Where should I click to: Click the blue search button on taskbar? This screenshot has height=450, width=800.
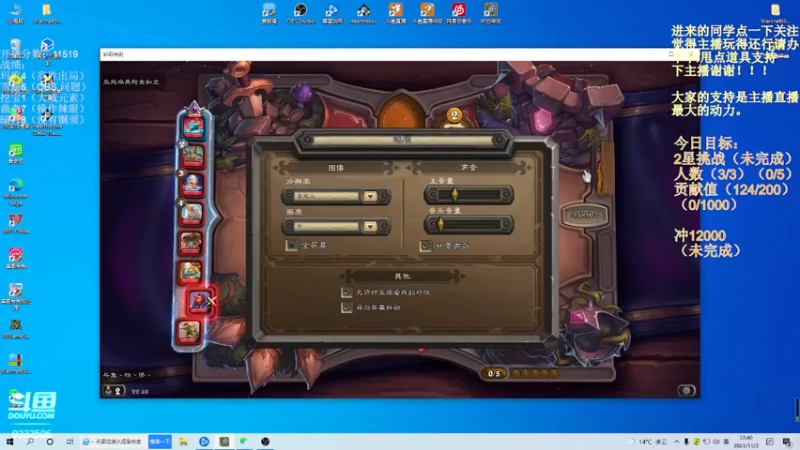coord(160,442)
